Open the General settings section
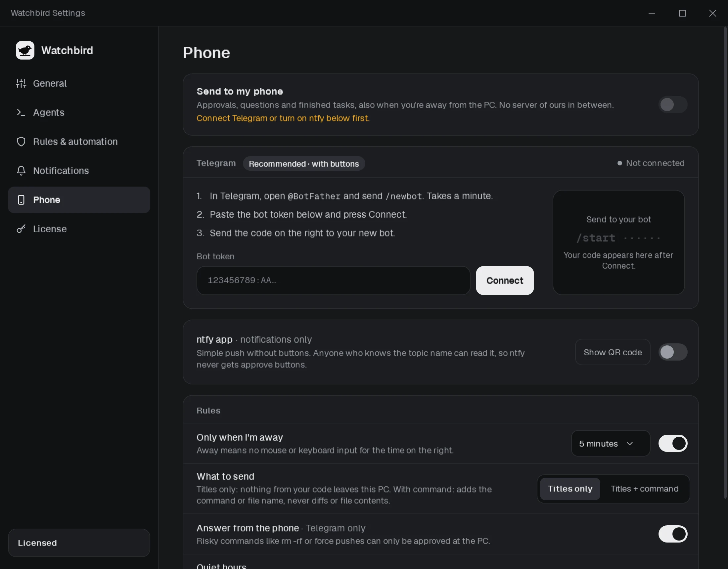Image resolution: width=728 pixels, height=569 pixels. 79,83
